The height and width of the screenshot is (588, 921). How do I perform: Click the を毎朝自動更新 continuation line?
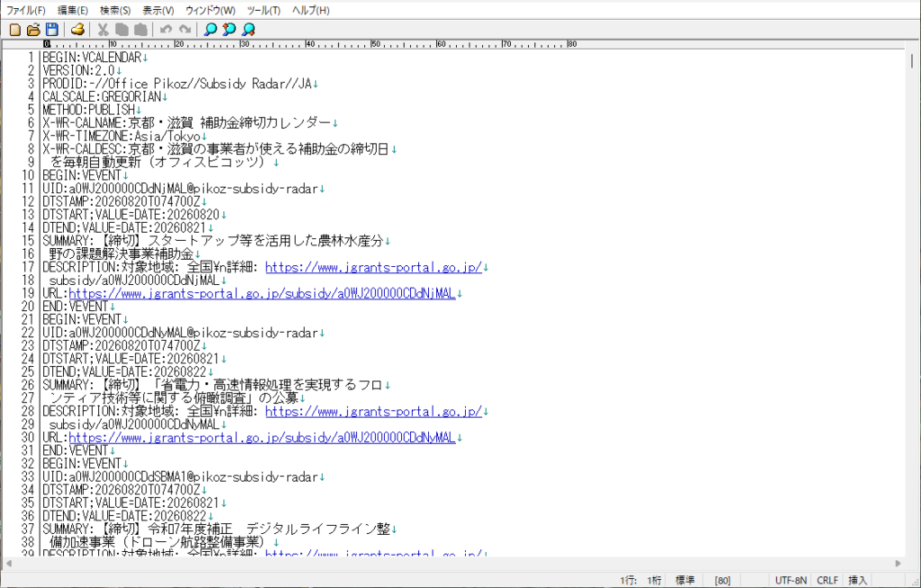click(160, 162)
